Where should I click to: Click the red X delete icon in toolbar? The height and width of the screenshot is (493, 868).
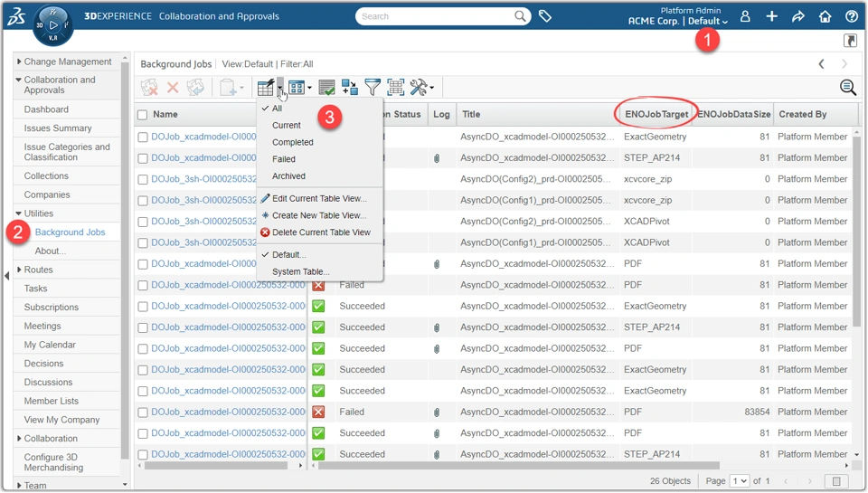click(173, 87)
